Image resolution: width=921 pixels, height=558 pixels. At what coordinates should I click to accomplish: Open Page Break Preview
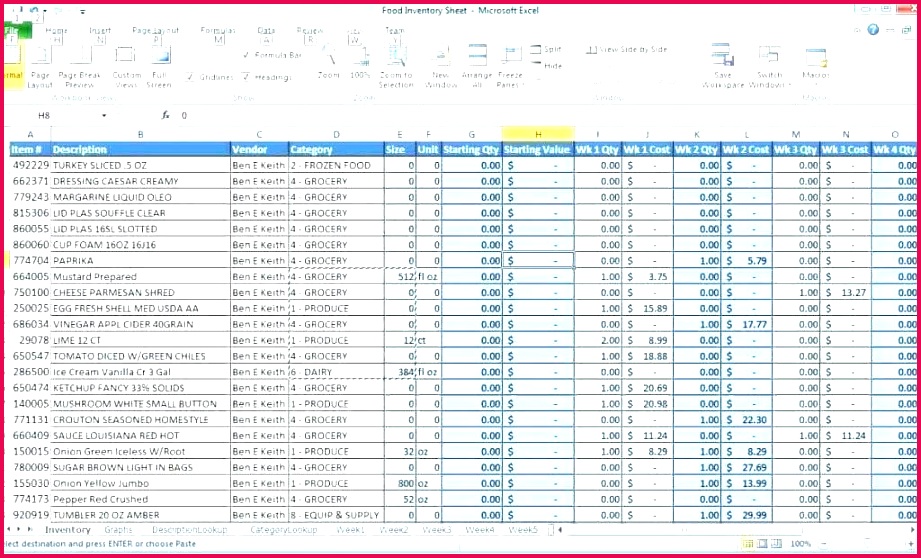(80, 66)
